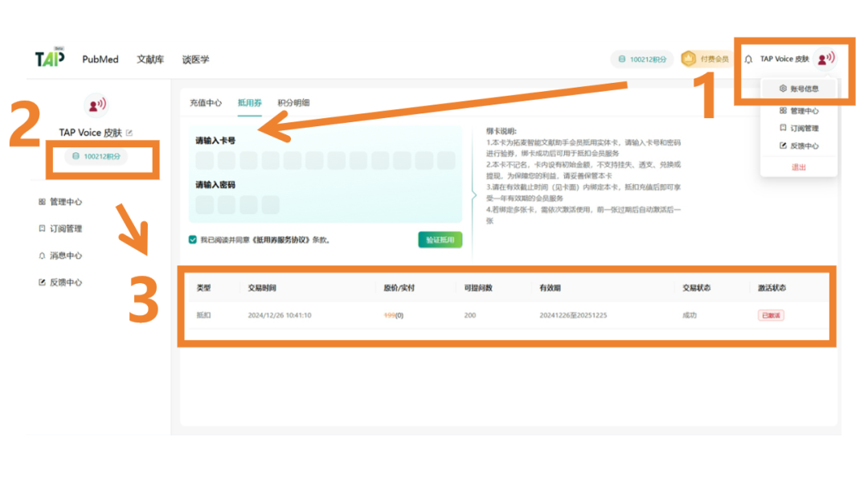Switch to the 积分明细 tab
The height and width of the screenshot is (489, 868).
pyautogui.click(x=293, y=103)
